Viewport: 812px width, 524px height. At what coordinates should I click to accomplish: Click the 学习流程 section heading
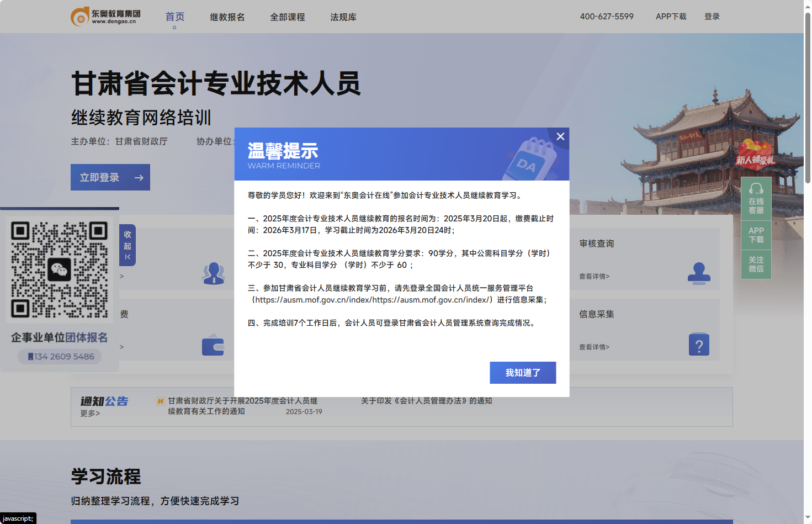click(x=106, y=477)
